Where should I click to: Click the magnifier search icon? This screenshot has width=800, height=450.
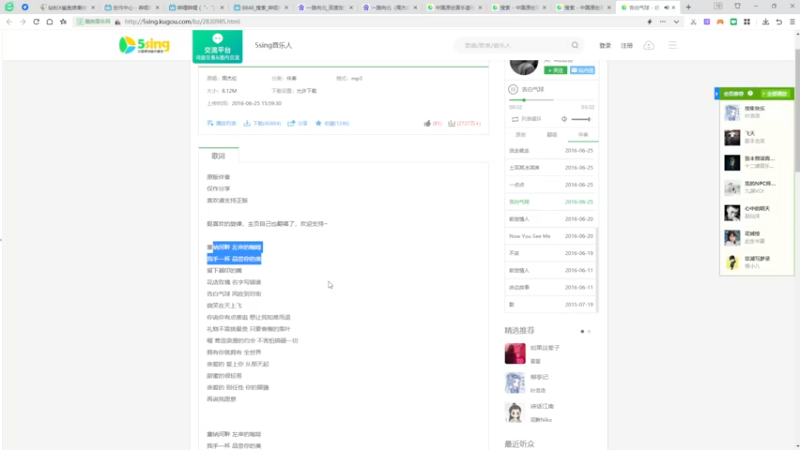tap(575, 45)
